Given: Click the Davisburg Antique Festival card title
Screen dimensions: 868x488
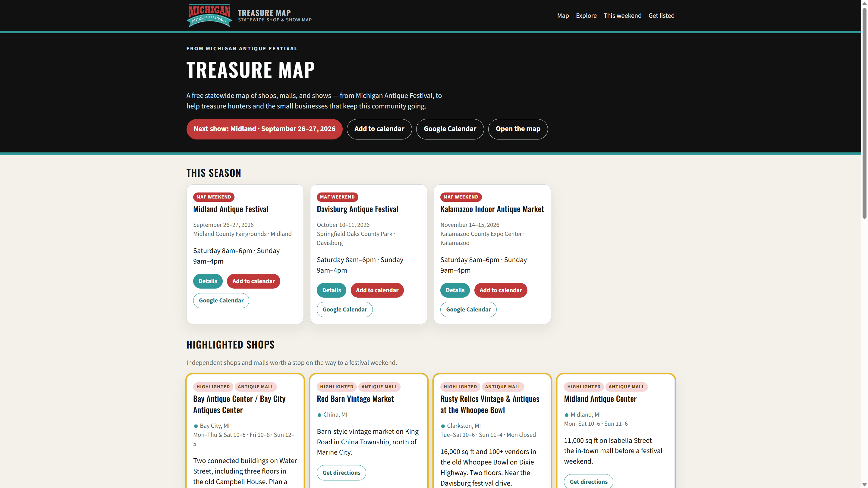Looking at the screenshot, I should [357, 209].
